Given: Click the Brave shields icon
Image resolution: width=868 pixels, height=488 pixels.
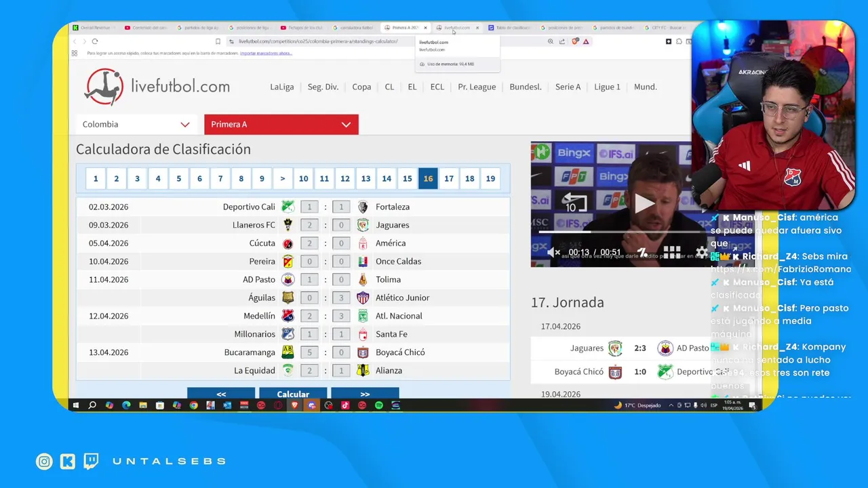Looking at the screenshot, I should (575, 41).
